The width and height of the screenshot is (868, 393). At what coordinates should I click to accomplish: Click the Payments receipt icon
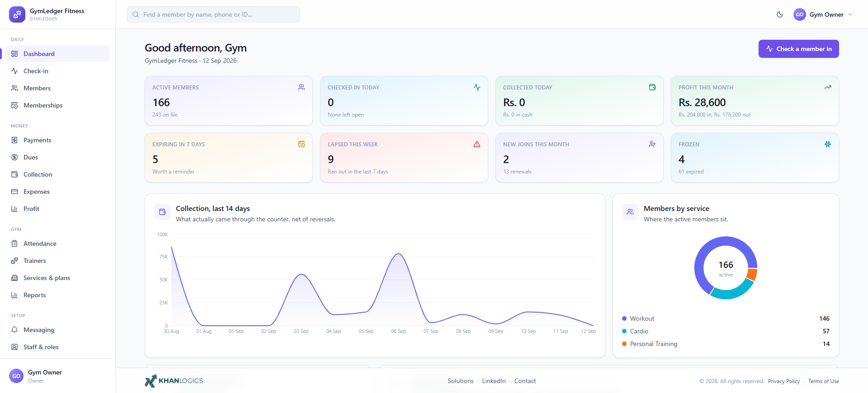14,140
